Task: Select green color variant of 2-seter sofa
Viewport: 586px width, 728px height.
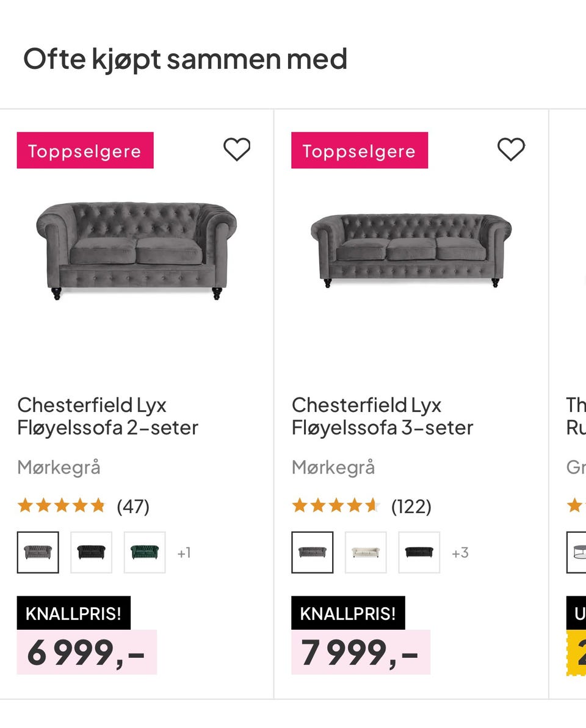Action: pos(145,552)
